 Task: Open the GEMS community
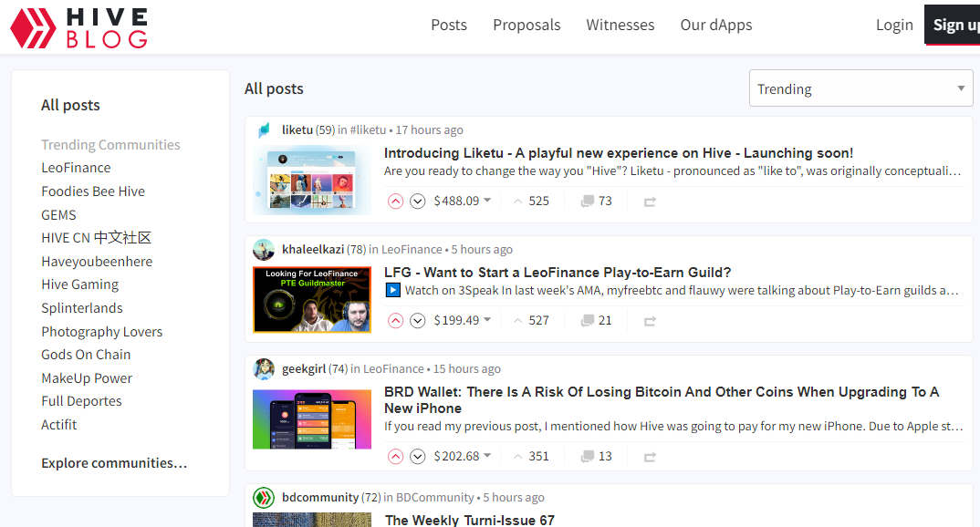tap(58, 215)
